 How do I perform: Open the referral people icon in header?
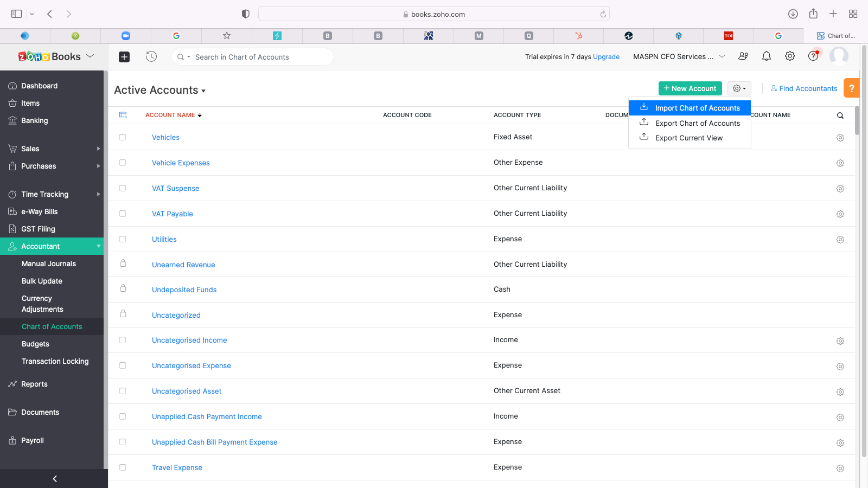coord(743,56)
